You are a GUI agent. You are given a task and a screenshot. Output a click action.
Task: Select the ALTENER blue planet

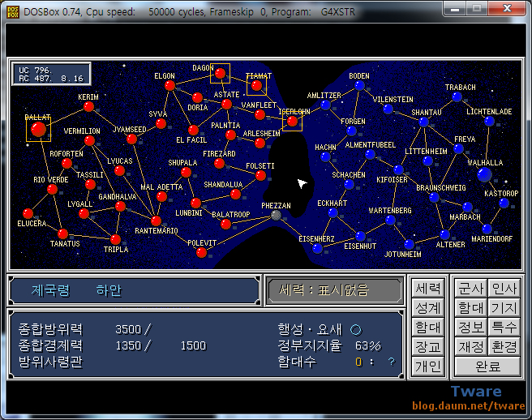pyautogui.click(x=444, y=234)
